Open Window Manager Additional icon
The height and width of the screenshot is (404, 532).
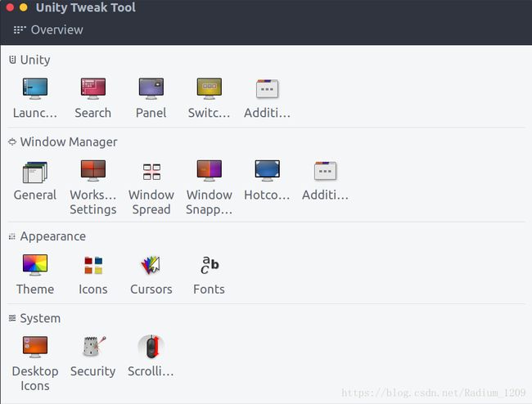325,171
